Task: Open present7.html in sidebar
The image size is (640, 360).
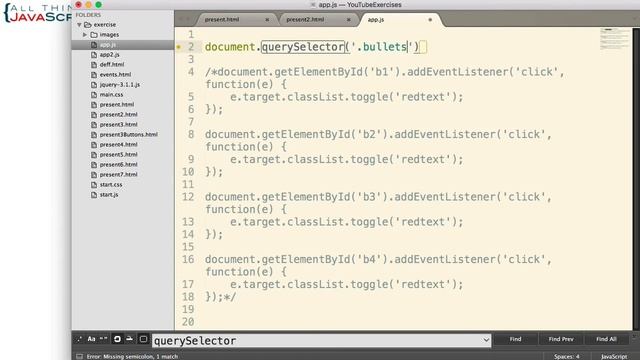Action: click(118, 175)
